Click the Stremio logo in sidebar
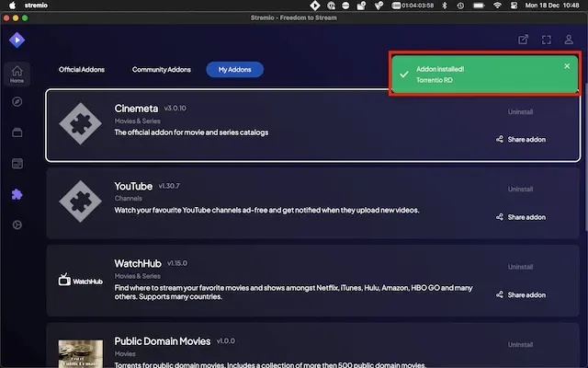The height and width of the screenshot is (368, 588). tap(17, 40)
